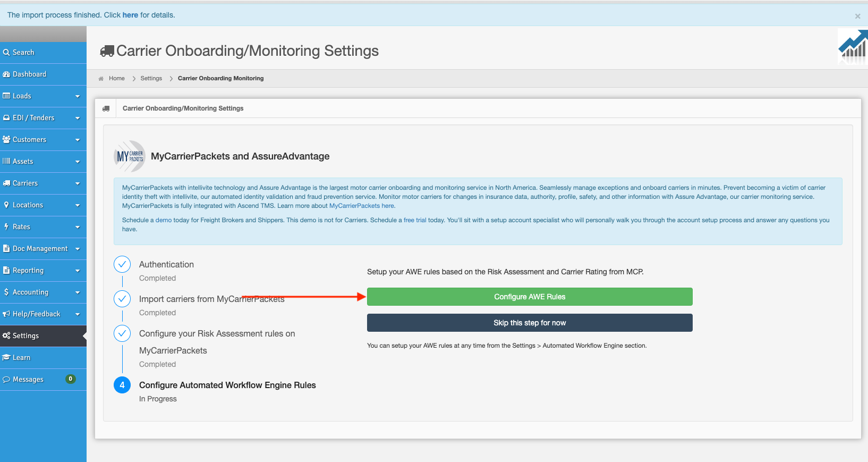Click the Search magnifier icon in sidebar
868x462 pixels.
point(6,52)
